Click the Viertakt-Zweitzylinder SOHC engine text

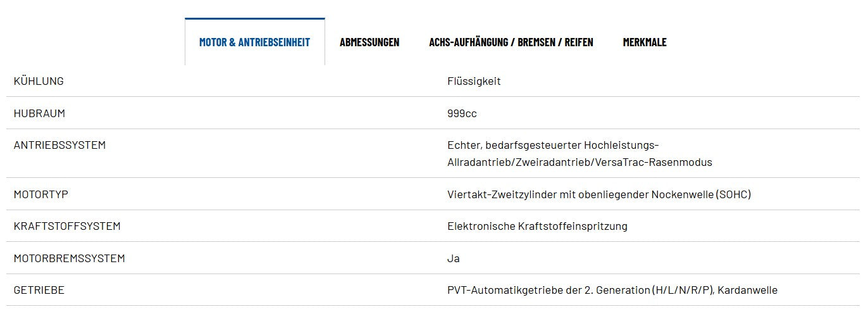[599, 194]
